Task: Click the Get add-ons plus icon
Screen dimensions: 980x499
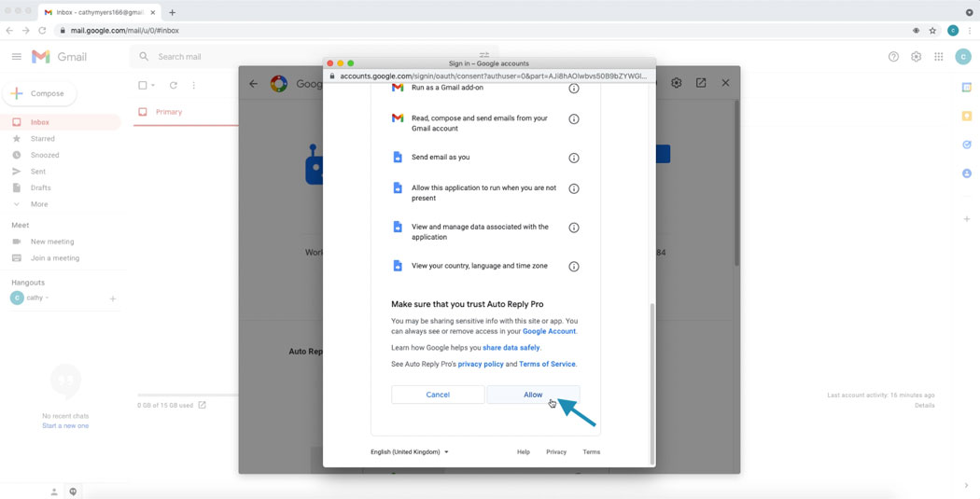Action: coord(967,219)
